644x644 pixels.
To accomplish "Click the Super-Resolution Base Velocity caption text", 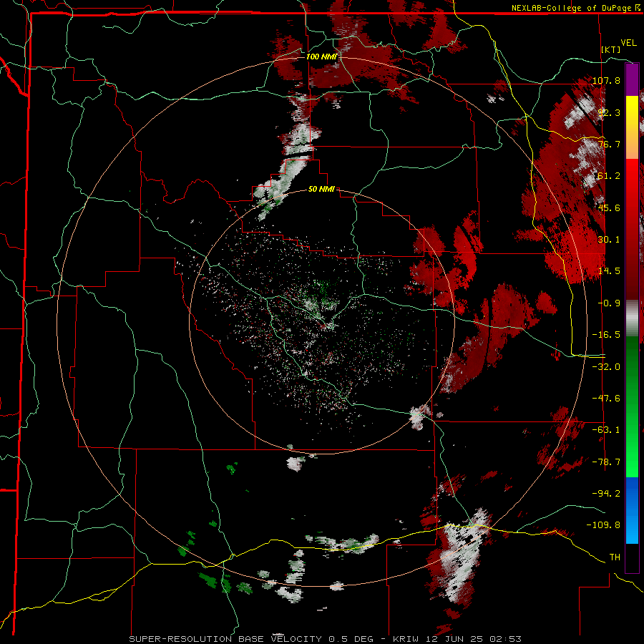I will point(326,639).
